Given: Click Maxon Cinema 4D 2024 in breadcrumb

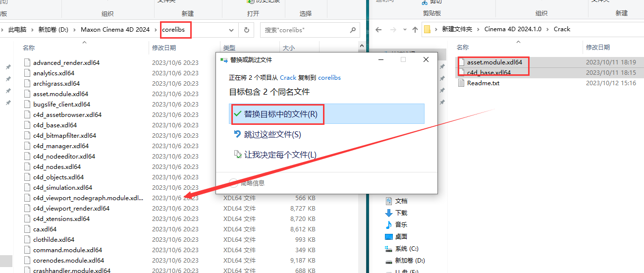Looking at the screenshot, I should point(115,30).
